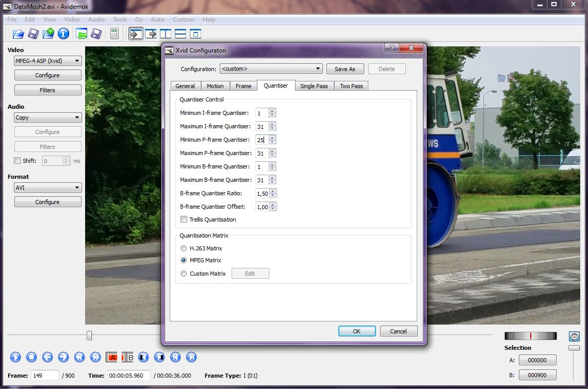Stop video playback
The width and height of the screenshot is (588, 389).
[31, 357]
